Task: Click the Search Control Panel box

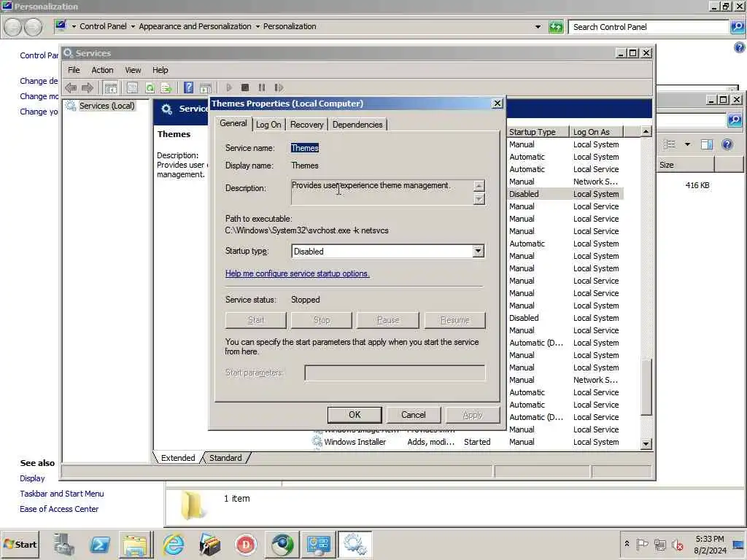Action: coord(649,27)
